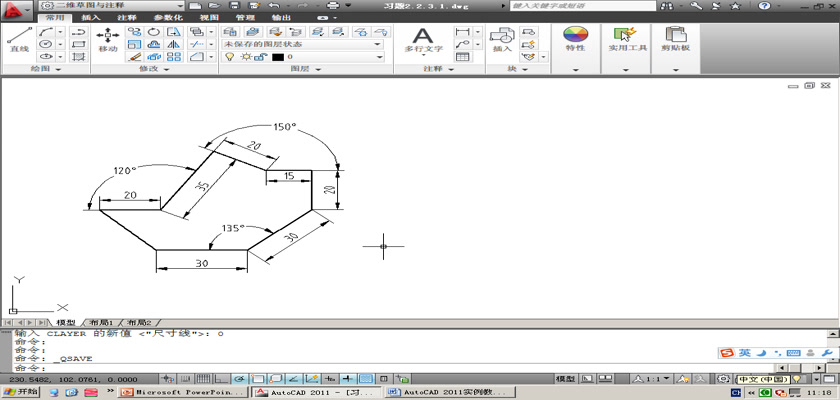Select the Line (直线) drawing tool
The height and width of the screenshot is (400, 840).
[x=19, y=40]
